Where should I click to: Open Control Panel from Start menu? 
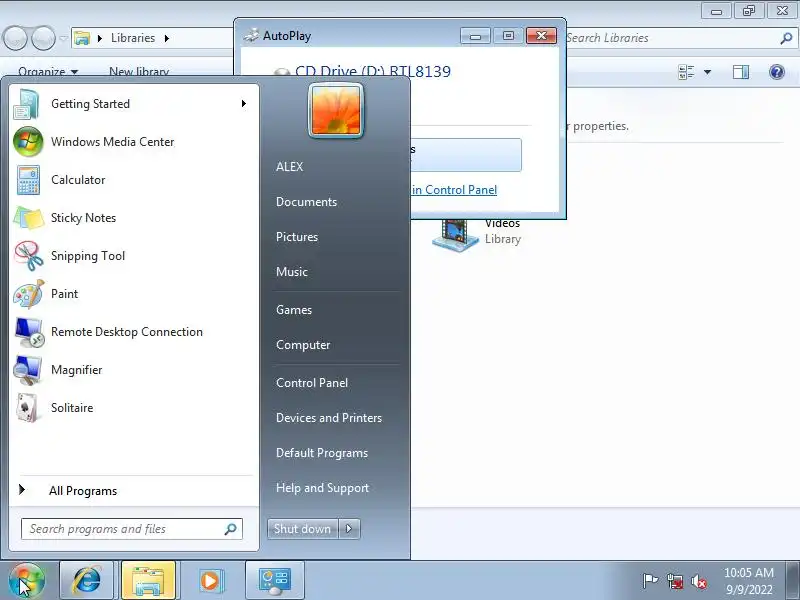click(312, 383)
